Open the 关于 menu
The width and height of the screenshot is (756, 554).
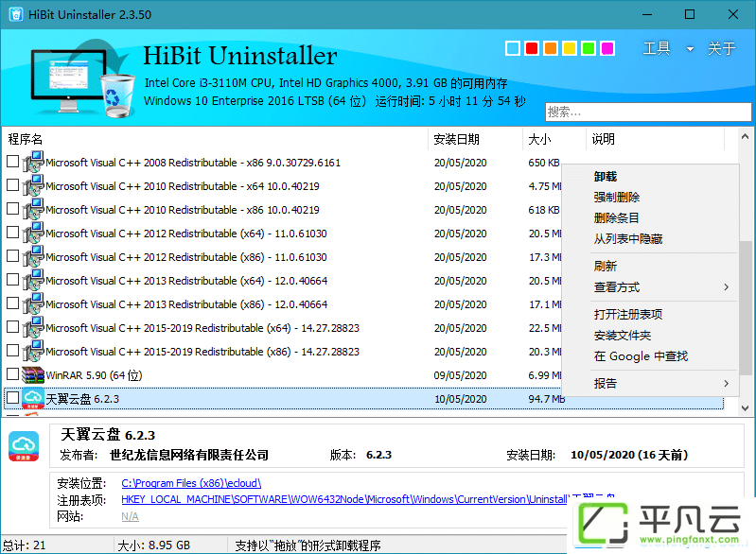pyautogui.click(x=721, y=48)
